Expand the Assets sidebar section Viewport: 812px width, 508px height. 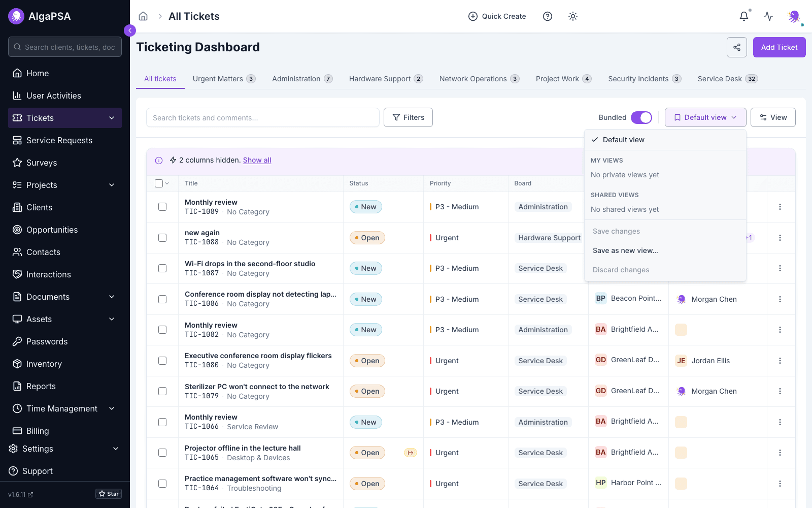click(112, 319)
